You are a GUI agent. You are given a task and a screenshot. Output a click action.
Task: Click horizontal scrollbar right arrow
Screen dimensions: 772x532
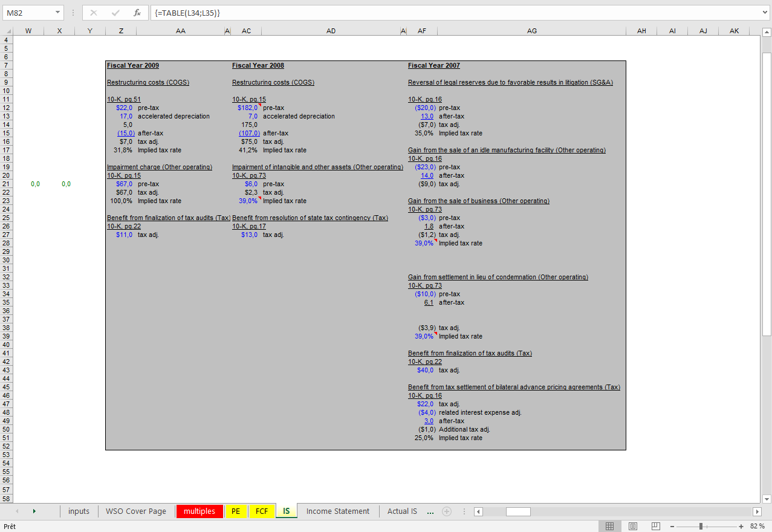click(756, 512)
